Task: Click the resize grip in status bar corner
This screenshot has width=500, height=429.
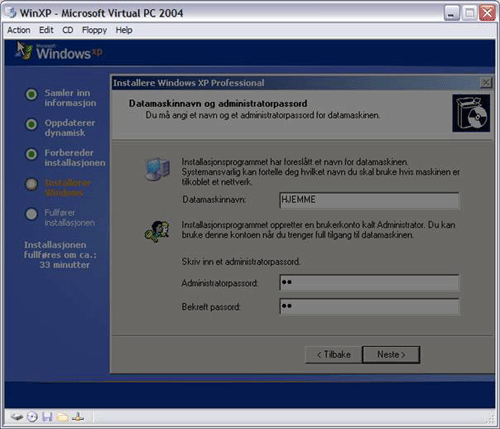Action: [490, 419]
